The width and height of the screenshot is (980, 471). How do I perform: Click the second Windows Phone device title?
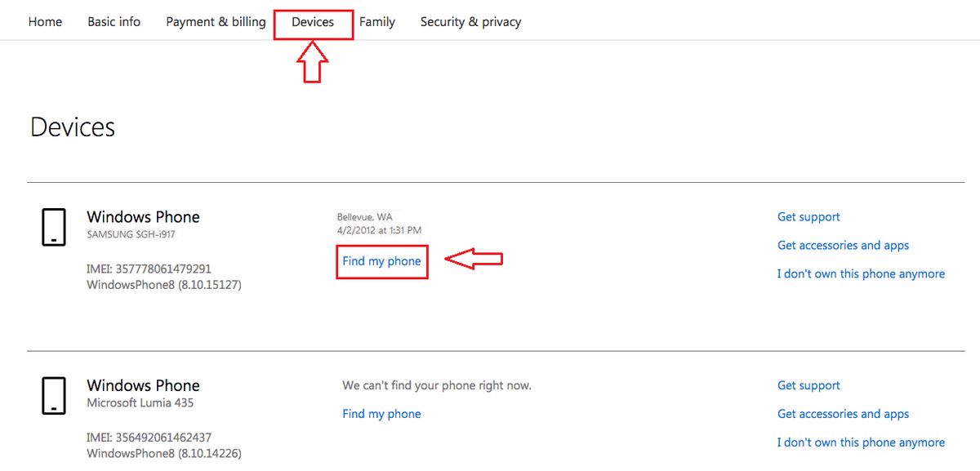coord(143,385)
